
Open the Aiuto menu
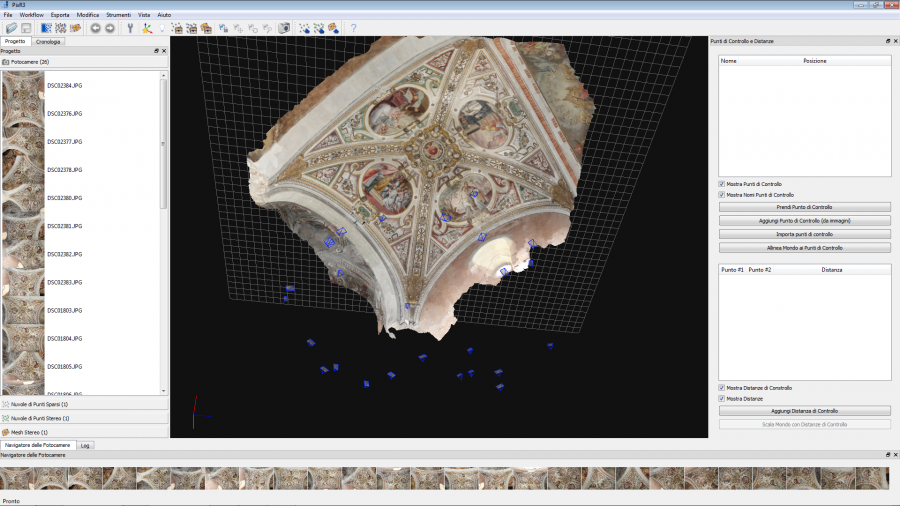pos(164,15)
